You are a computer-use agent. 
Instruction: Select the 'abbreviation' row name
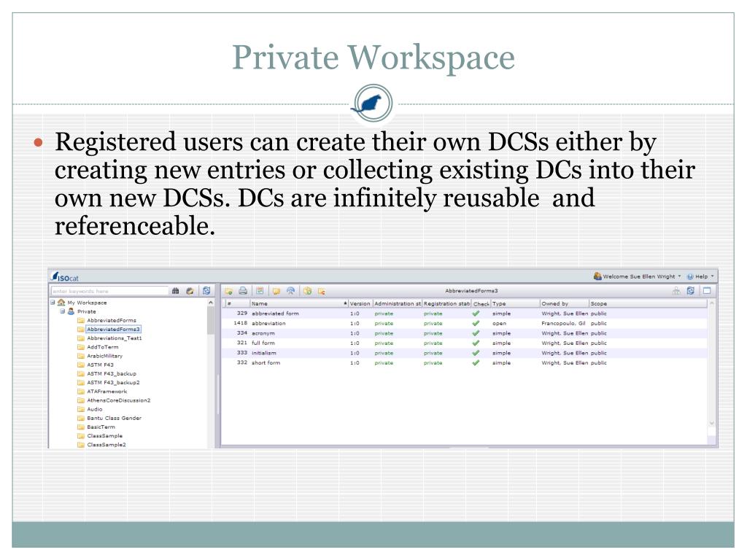268,323
